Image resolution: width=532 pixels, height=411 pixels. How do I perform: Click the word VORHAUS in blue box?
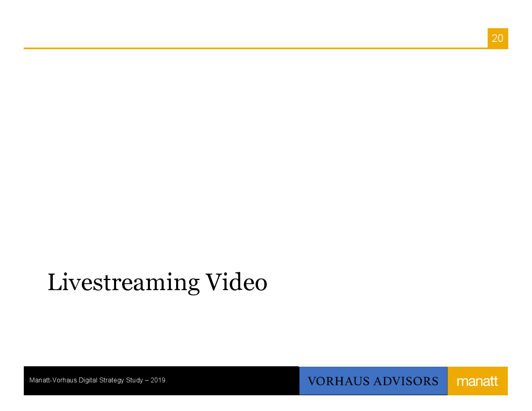(339, 381)
